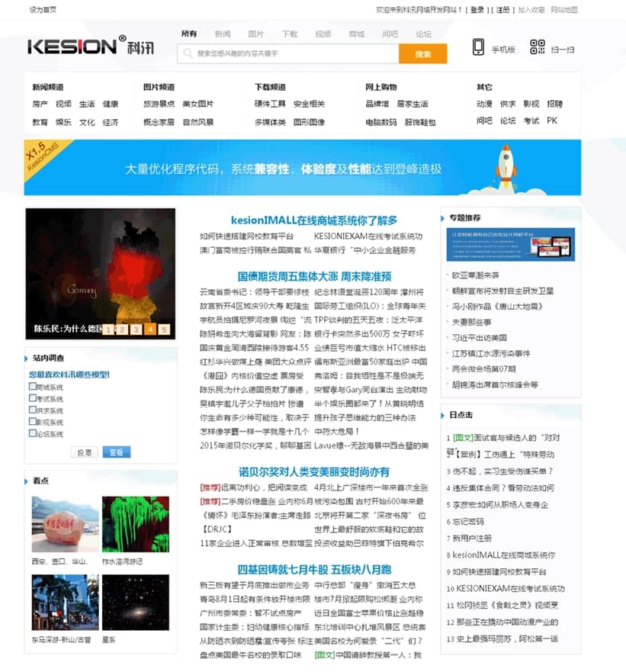
Task: Click the KESION 科汛 logo
Action: (91, 45)
